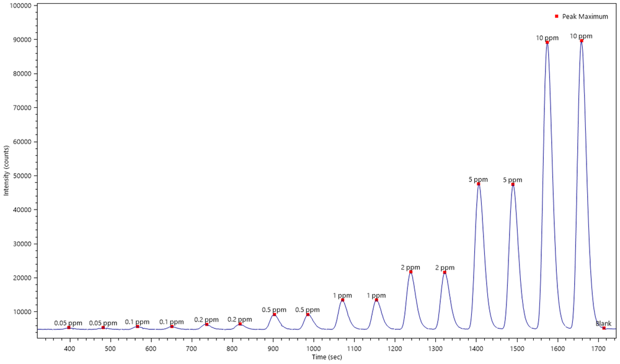Viewport: 620px width, 364px height.
Task: Click the first 0.5 ppm peak marker
Action: [275, 314]
